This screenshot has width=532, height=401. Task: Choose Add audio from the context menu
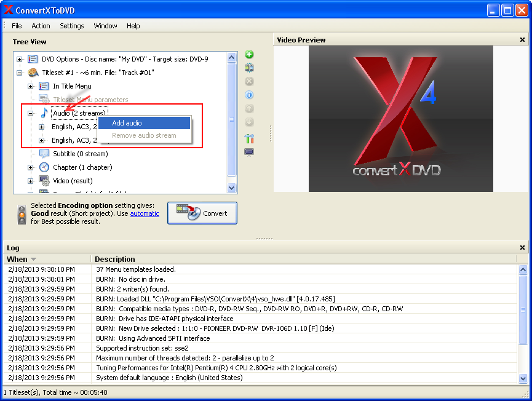144,123
